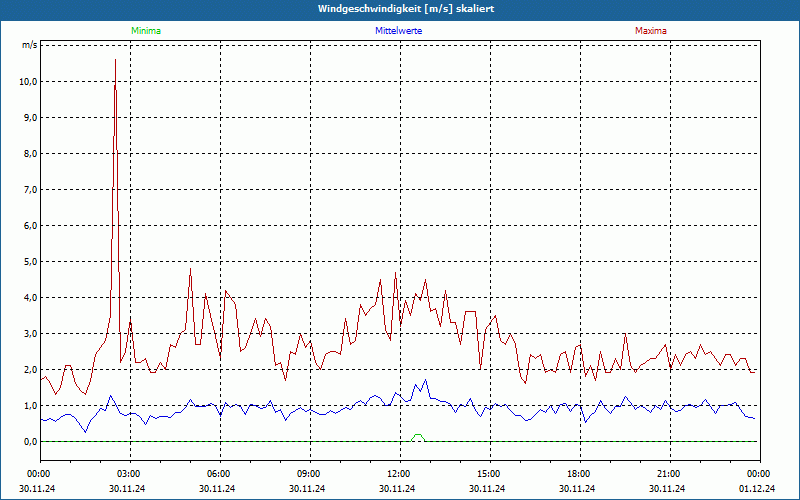Click the red maxima peak above 10 m/s

click(115, 60)
